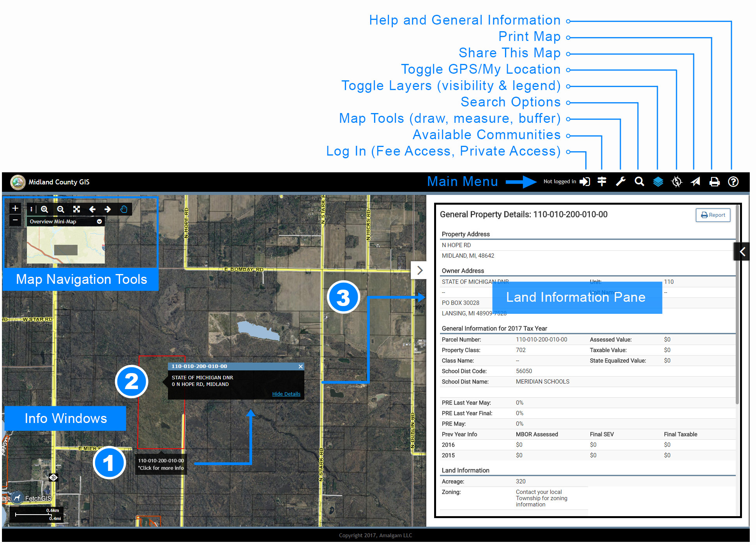This screenshot has width=756, height=545.
Task: Open Available Communities signpost icon
Action: click(x=602, y=182)
